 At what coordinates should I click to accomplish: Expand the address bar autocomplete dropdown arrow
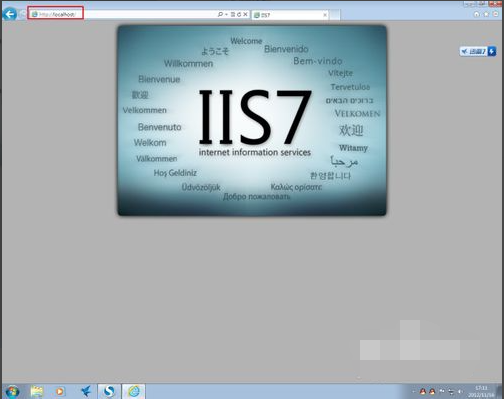tap(226, 14)
